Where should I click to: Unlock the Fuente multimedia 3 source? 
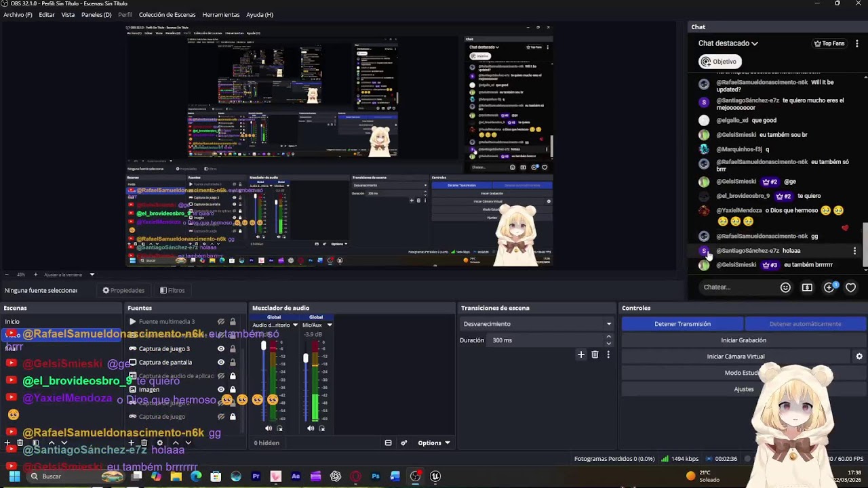pos(233,322)
